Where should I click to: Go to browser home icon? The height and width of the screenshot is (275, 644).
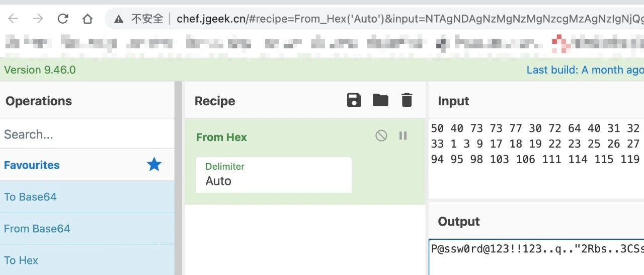click(88, 19)
